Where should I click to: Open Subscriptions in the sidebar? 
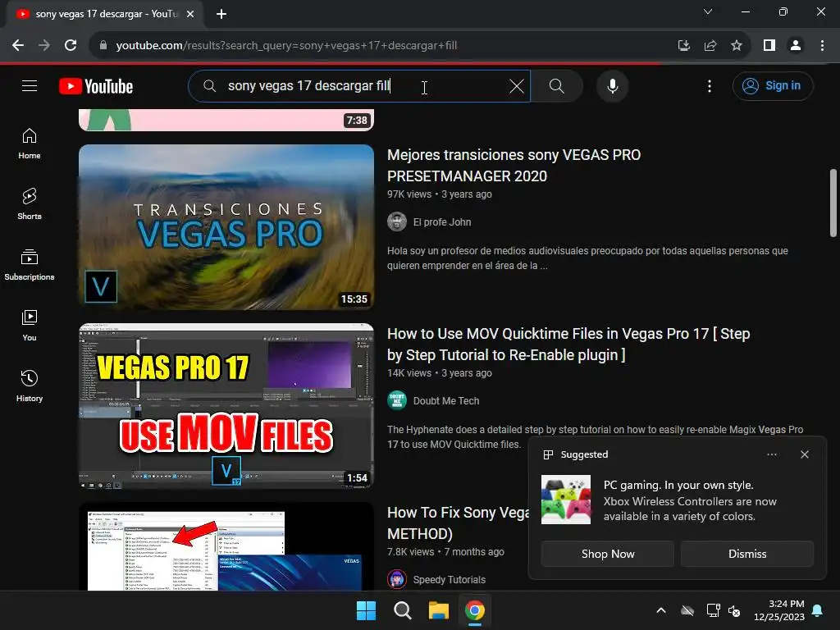[30, 265]
